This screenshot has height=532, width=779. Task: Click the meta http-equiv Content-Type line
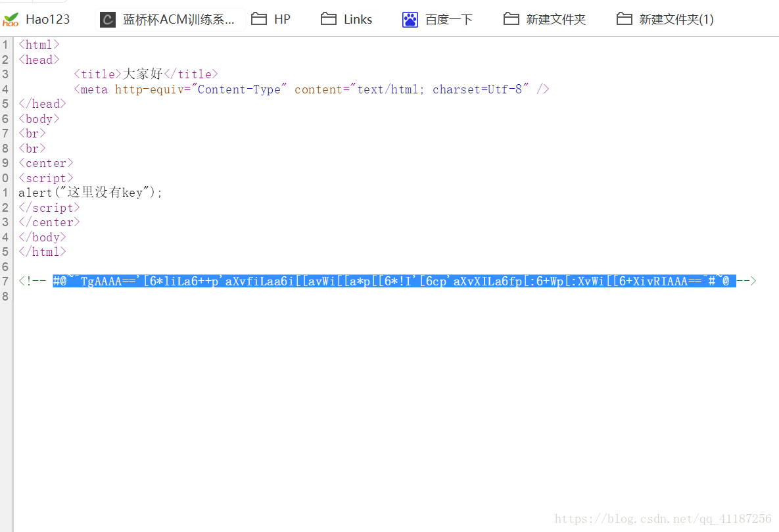tap(312, 89)
